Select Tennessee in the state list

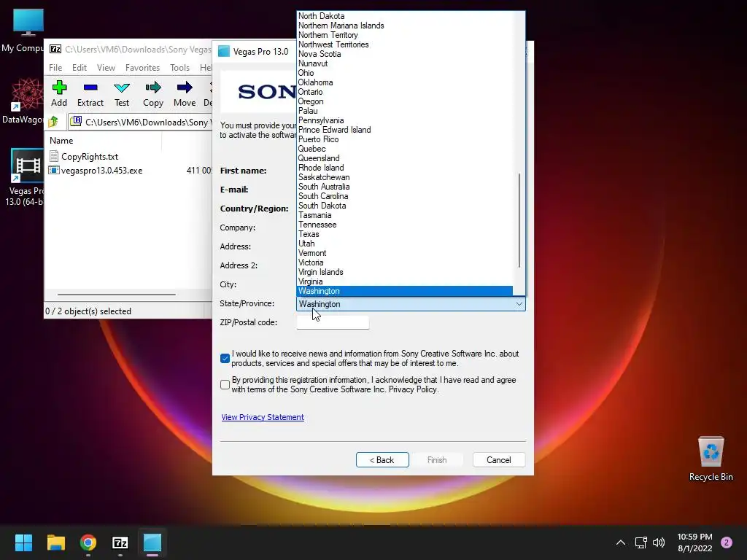click(x=405, y=225)
